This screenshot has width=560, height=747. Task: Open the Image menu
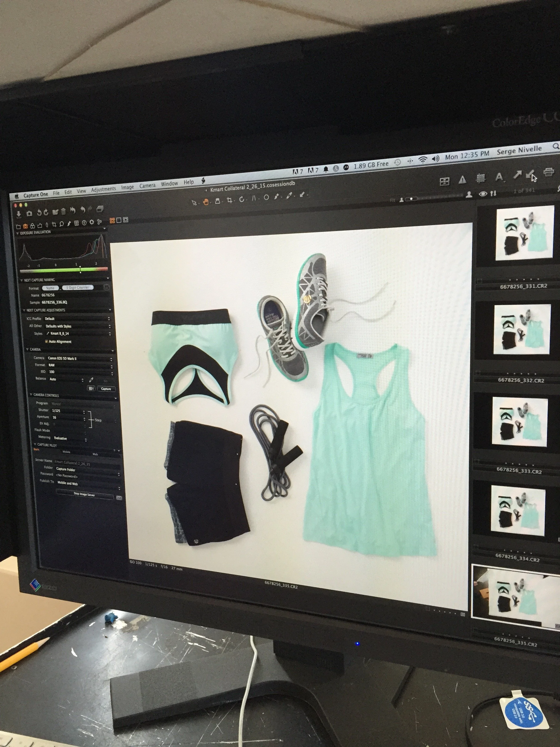coord(128,187)
